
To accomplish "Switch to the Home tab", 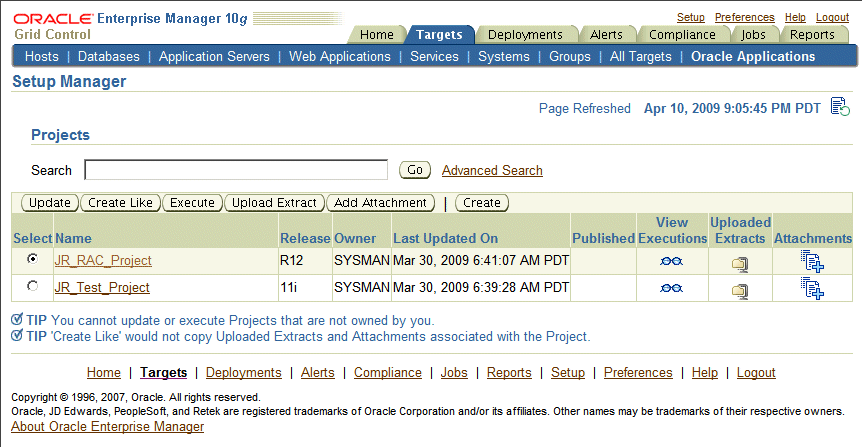I will pos(377,35).
